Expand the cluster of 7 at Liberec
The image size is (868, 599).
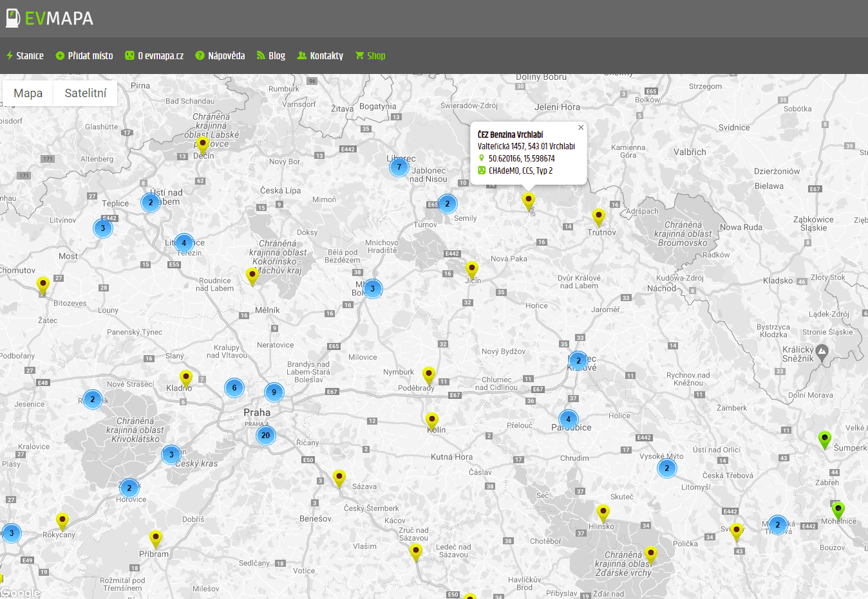tap(399, 167)
